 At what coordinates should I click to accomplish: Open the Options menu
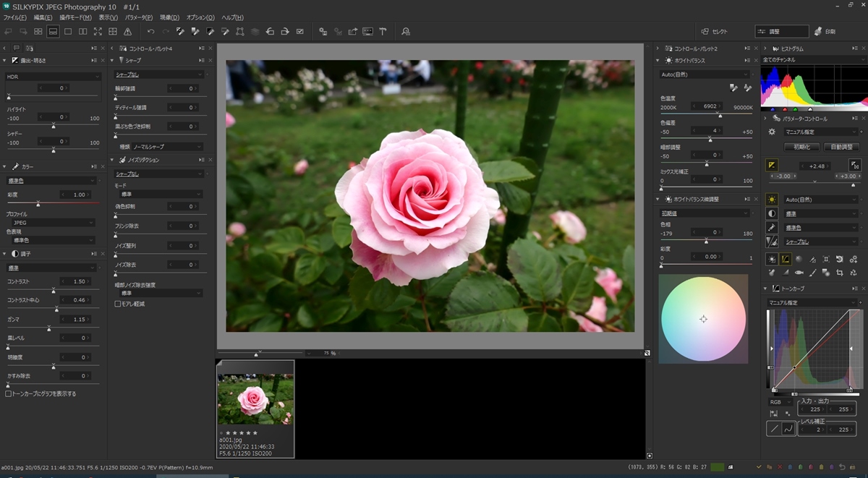[200, 17]
